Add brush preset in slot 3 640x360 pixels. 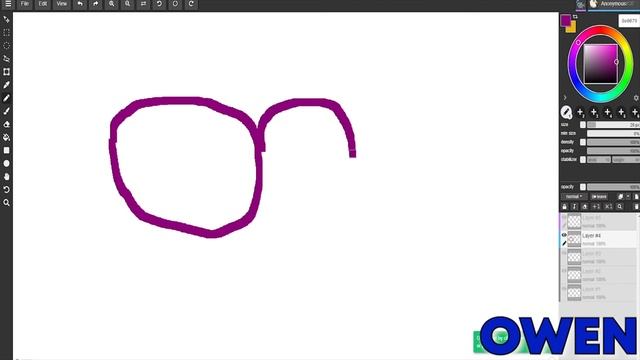click(594, 112)
